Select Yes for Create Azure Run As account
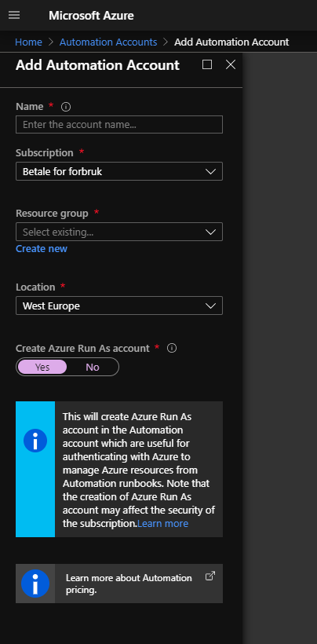 point(42,367)
